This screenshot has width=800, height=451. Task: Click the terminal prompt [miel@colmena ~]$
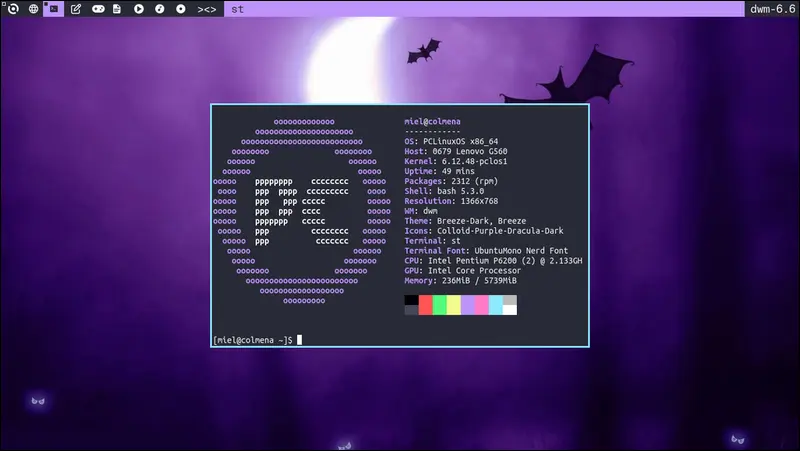tap(253, 340)
